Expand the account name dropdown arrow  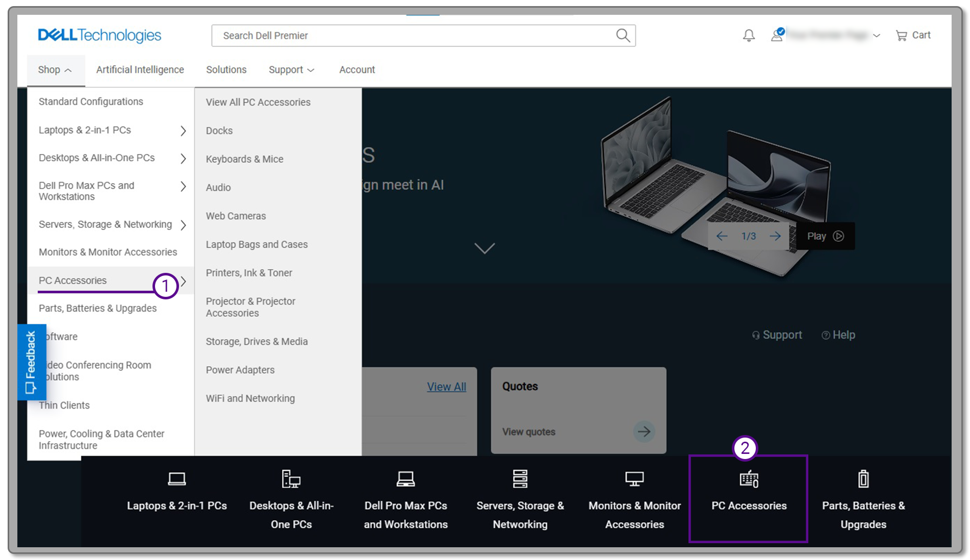click(x=877, y=36)
